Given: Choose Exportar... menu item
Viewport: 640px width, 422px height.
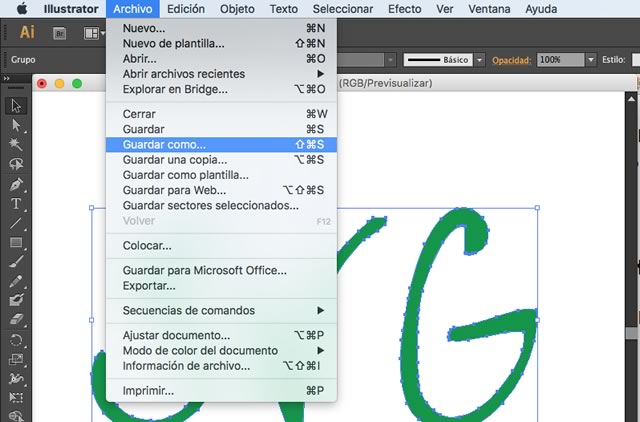Looking at the screenshot, I should point(221,286).
